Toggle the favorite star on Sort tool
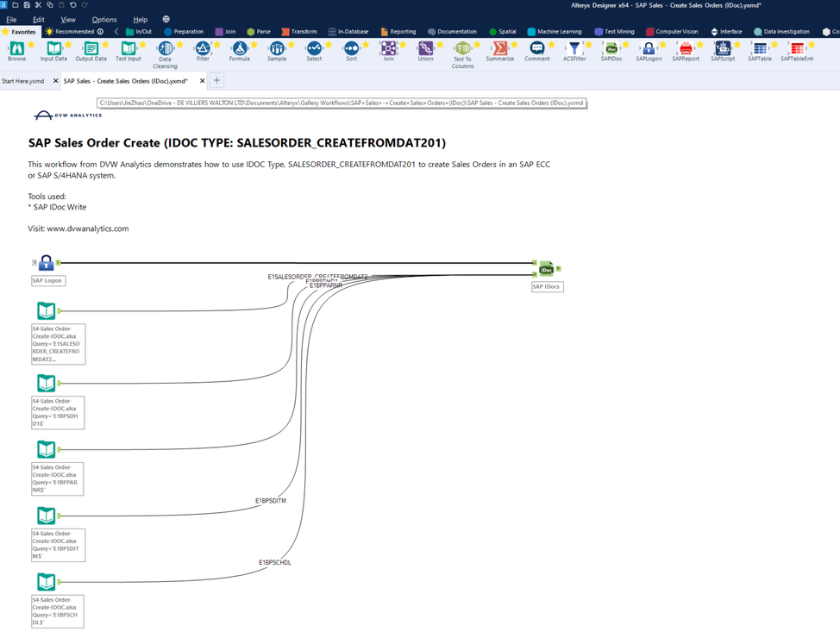 point(366,44)
